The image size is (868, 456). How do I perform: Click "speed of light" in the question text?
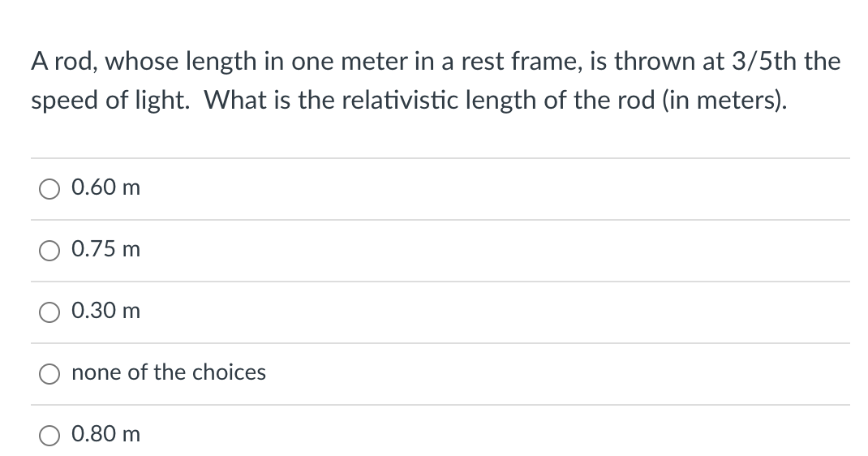tap(109, 101)
